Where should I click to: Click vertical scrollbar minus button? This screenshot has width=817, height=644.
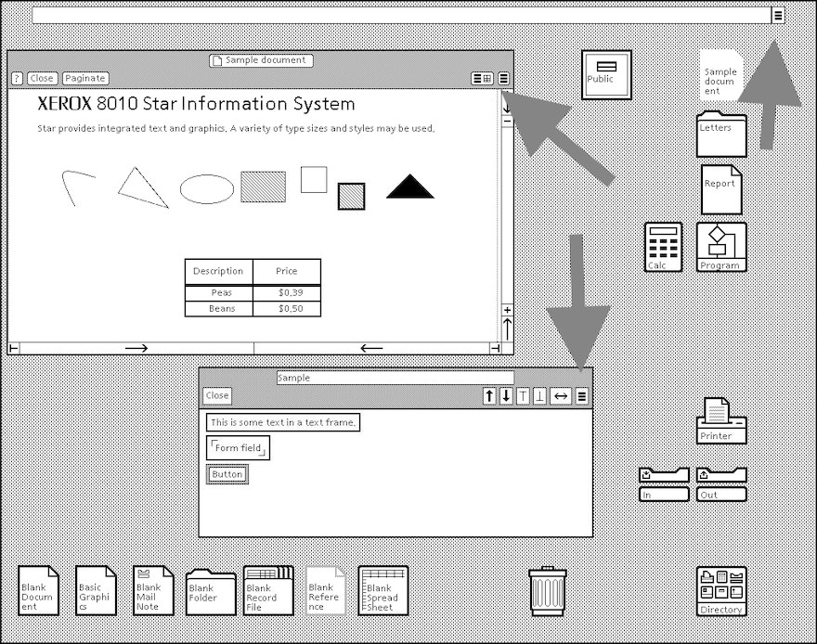[x=508, y=122]
